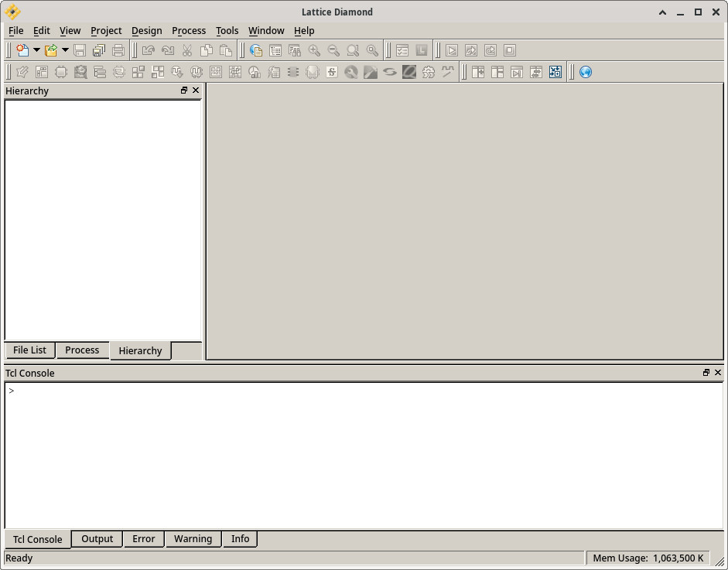The height and width of the screenshot is (570, 728).
Task: Click the waveform with down arrow icon
Action: [177, 72]
